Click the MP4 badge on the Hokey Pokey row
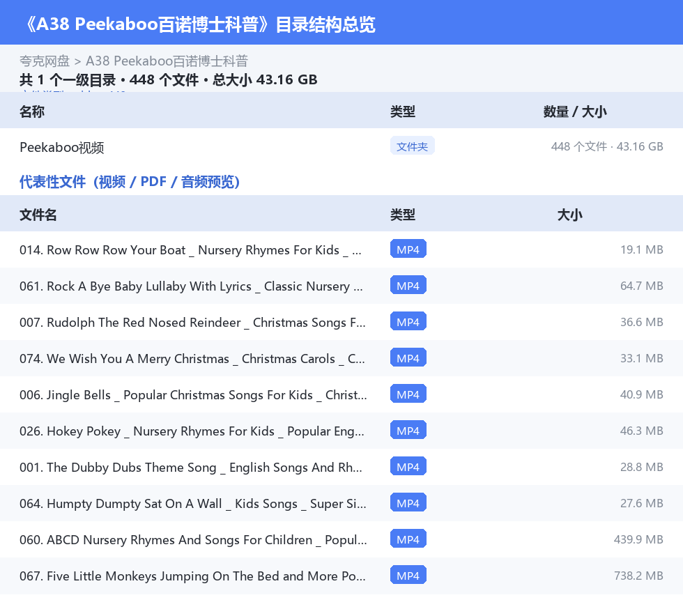Image resolution: width=683 pixels, height=616 pixels. click(408, 430)
